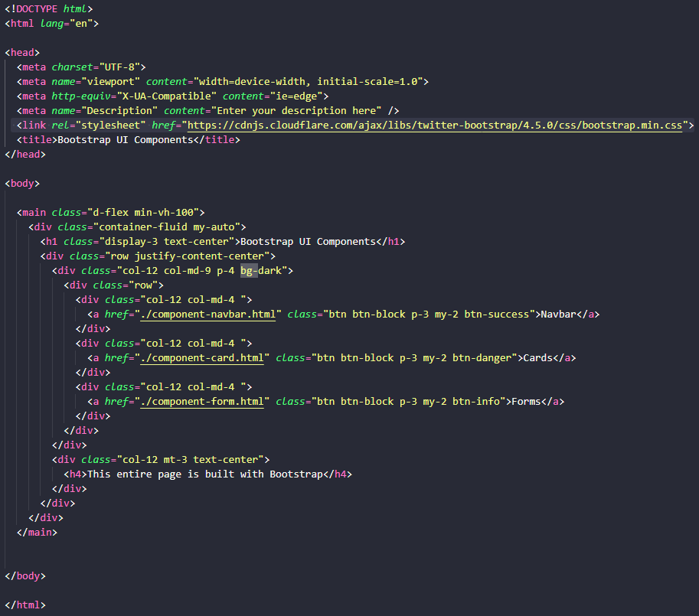This screenshot has width=699, height=616.
Task: Click the 'd-flex min-vh-100' class value
Action: pyautogui.click(x=143, y=213)
